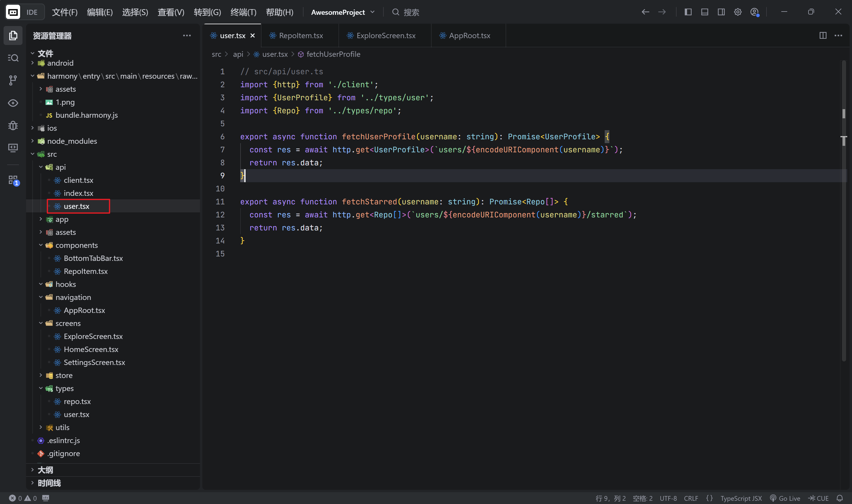The image size is (852, 504).
Task: Switch to the ExploreScreen.tsx tab
Action: point(385,35)
